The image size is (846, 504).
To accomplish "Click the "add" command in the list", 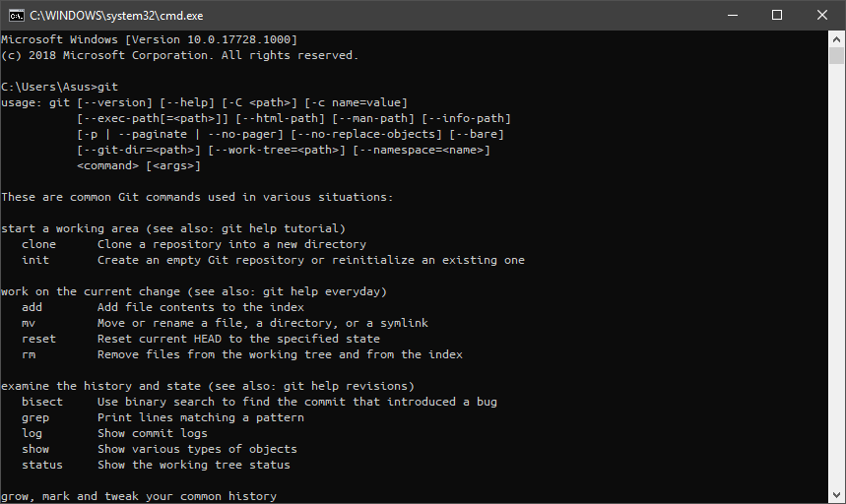I will tap(33, 307).
